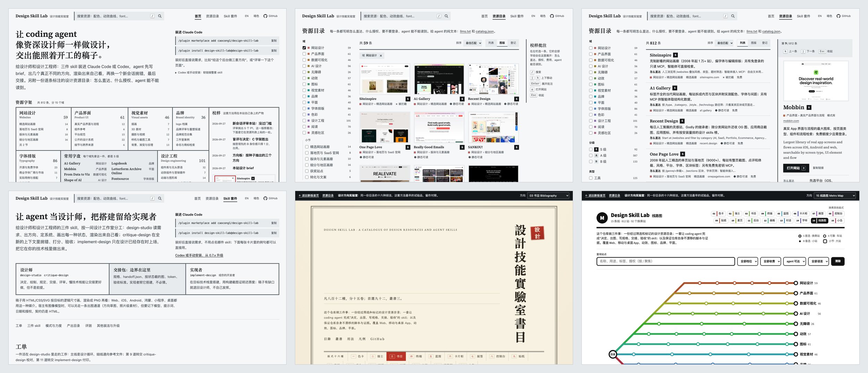The width and height of the screenshot is (868, 373).
Task: Click the 查询站点 search input on the Metro Map page
Action: coord(665,261)
